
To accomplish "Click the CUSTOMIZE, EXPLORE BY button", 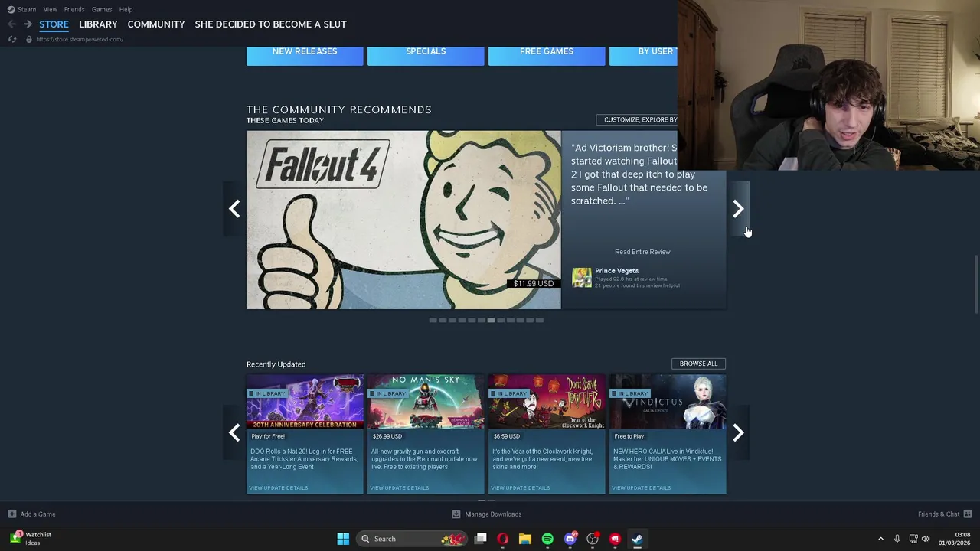I will [x=637, y=119].
